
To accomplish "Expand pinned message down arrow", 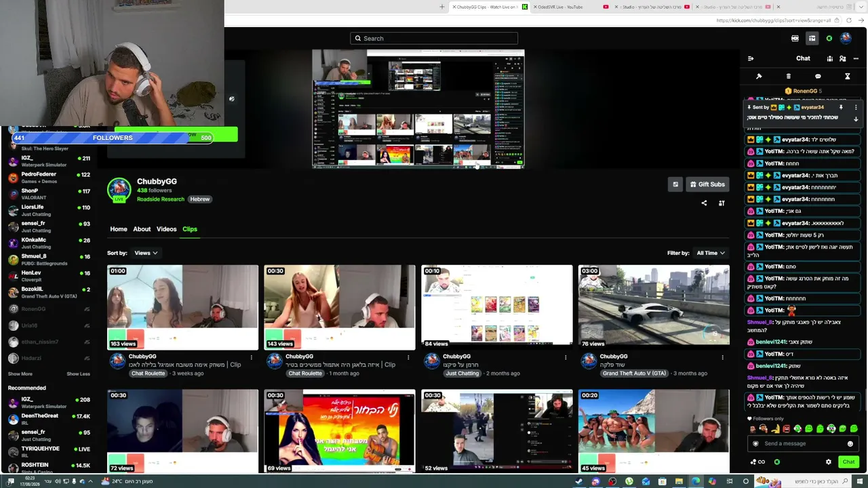I will (x=856, y=119).
